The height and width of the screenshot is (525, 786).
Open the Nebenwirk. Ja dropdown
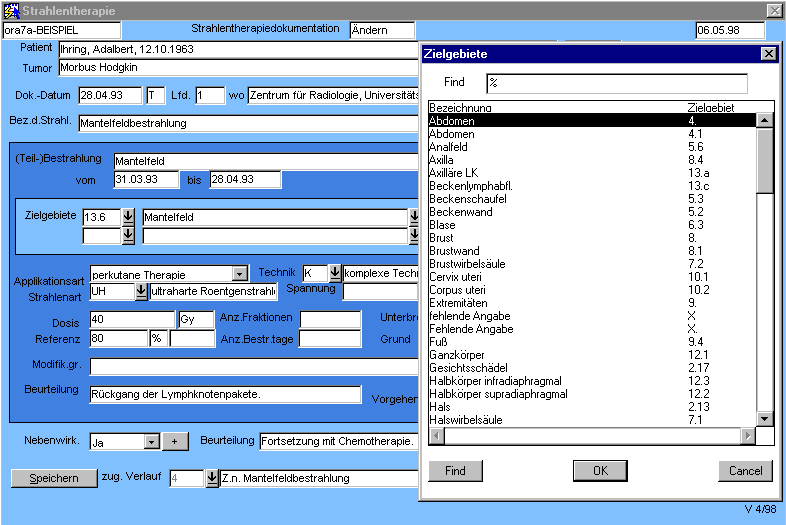[x=151, y=441]
